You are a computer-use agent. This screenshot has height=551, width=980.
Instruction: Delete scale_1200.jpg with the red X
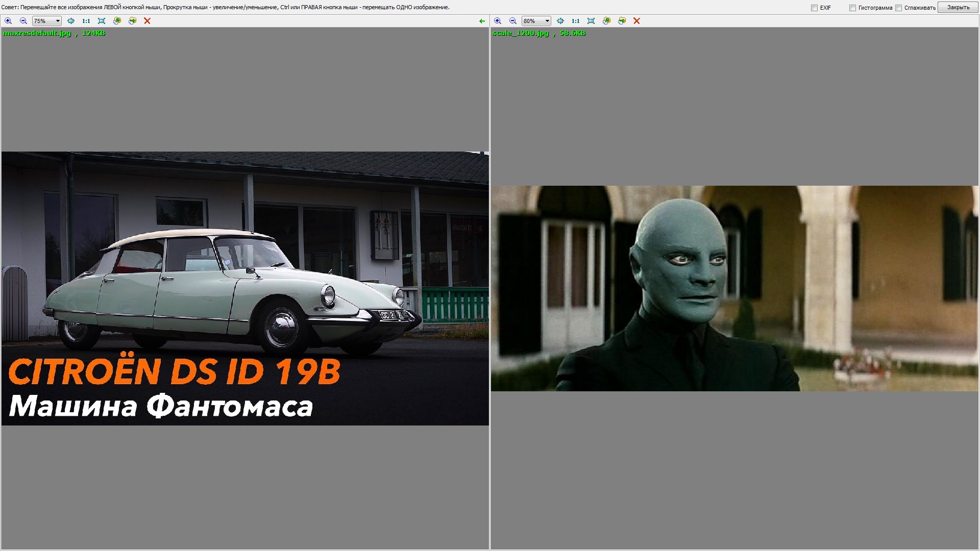[636, 21]
